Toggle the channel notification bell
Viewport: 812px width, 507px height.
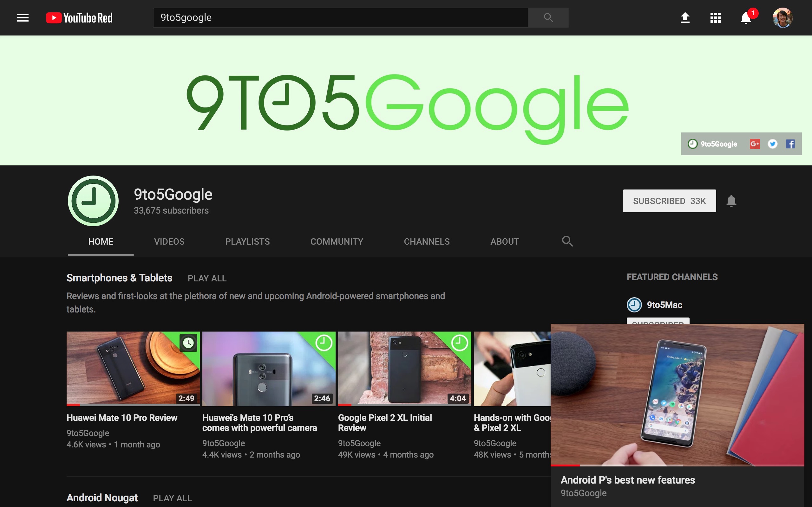[x=731, y=201]
